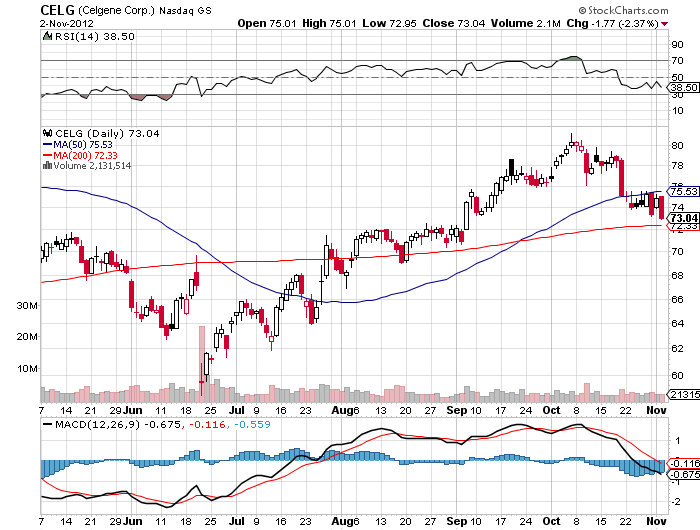Click the -0.559 MACD histogram value

coord(252,424)
